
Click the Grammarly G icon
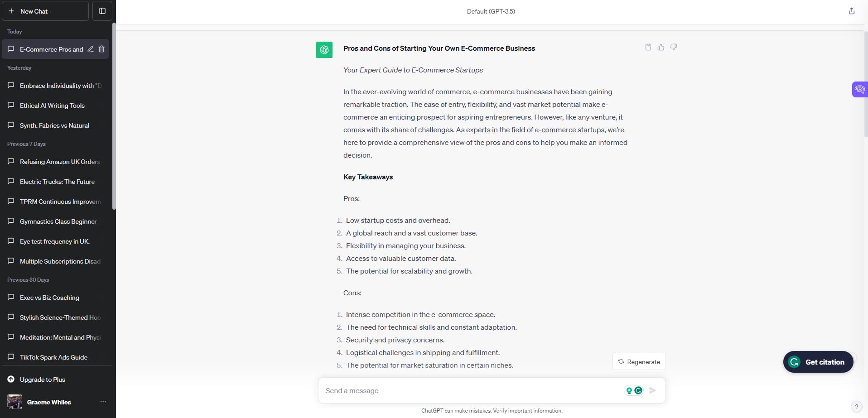(639, 390)
